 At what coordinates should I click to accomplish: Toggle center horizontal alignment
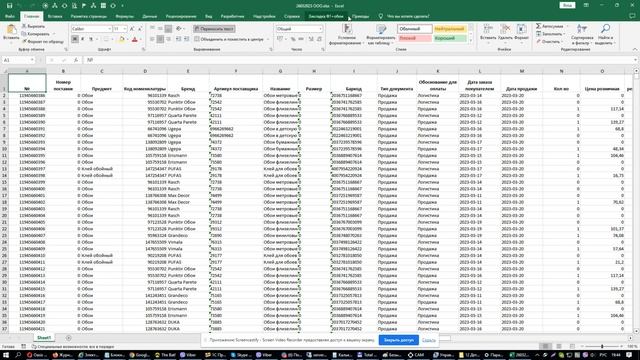click(x=160, y=39)
